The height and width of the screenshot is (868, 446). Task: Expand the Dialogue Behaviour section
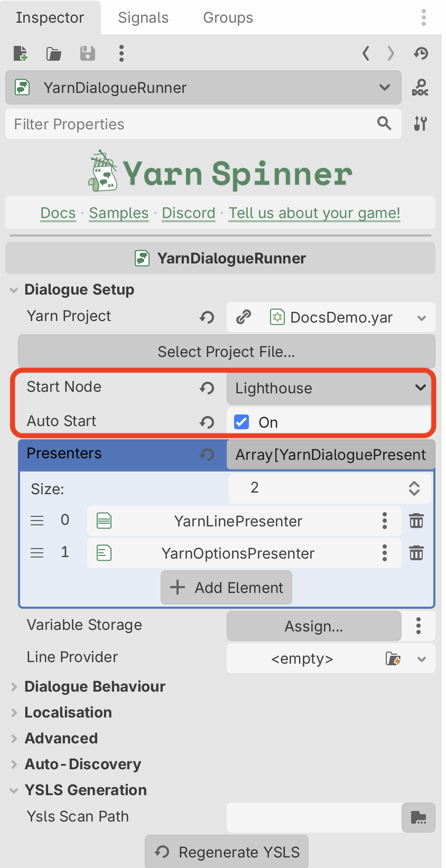(x=14, y=686)
